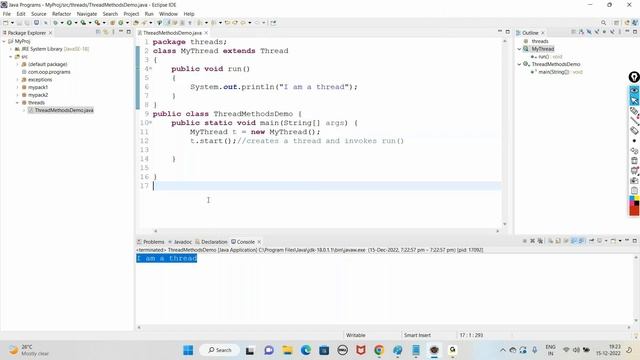Expand the exceptions package node
This screenshot has height=360, width=640.
click(18, 80)
